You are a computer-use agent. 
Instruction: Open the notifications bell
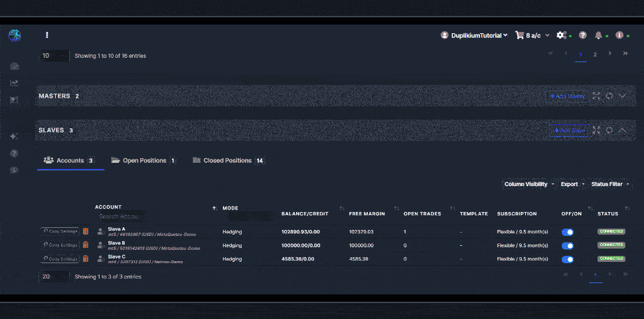599,35
